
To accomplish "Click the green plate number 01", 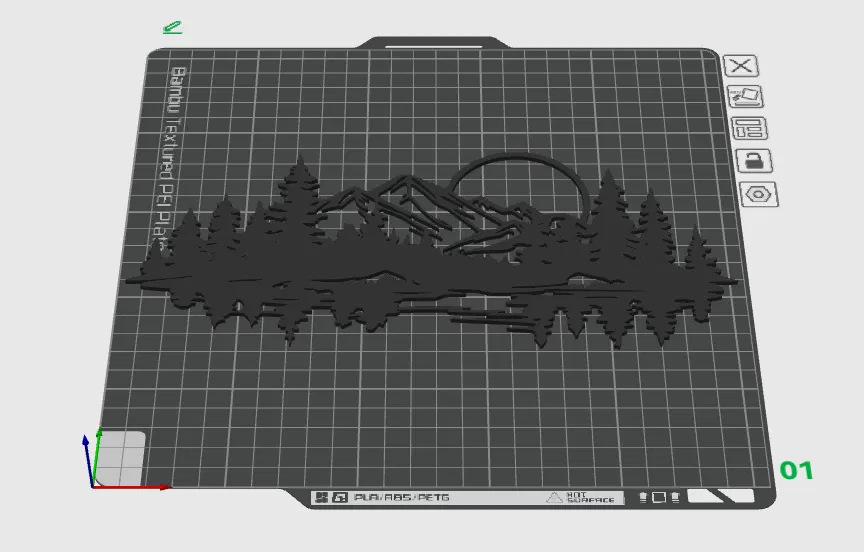I will (x=797, y=470).
